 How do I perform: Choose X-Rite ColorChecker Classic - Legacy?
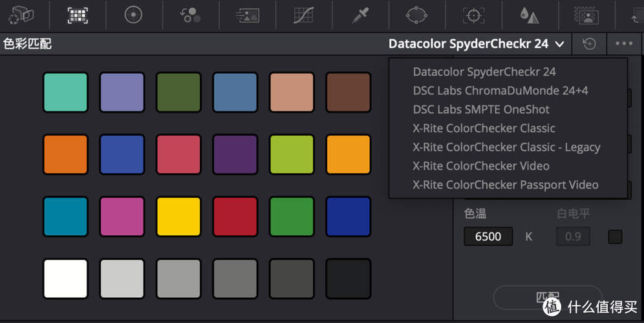pos(506,147)
